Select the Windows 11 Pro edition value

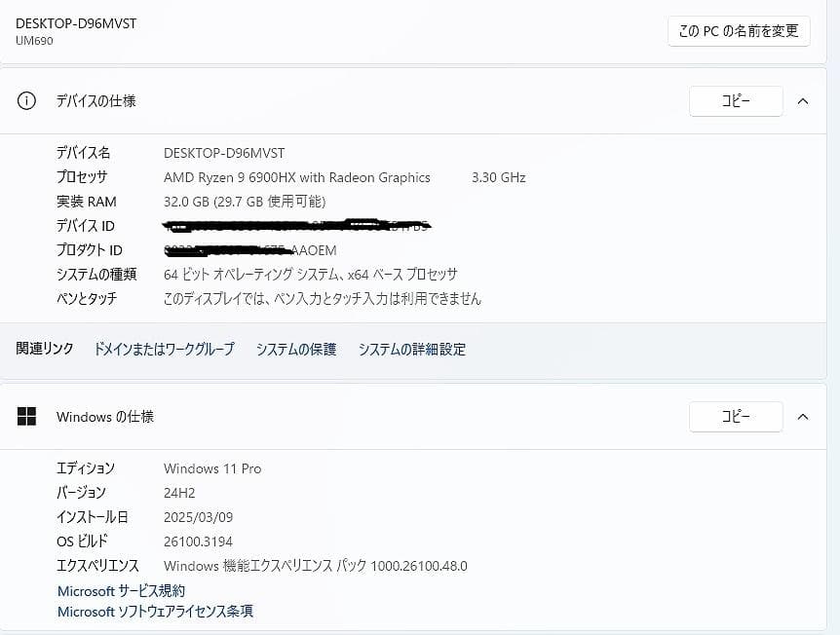211,468
